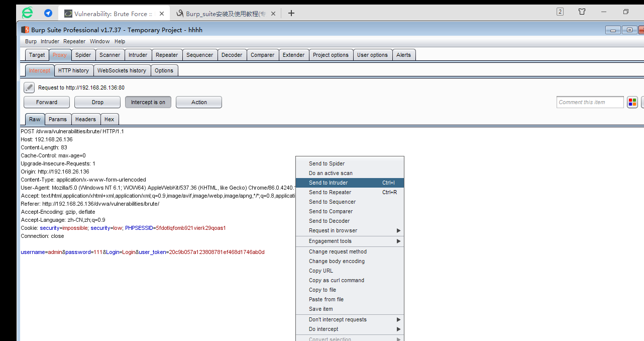Switch to the Repeater main tab
The image size is (644, 341).
pyautogui.click(x=167, y=55)
